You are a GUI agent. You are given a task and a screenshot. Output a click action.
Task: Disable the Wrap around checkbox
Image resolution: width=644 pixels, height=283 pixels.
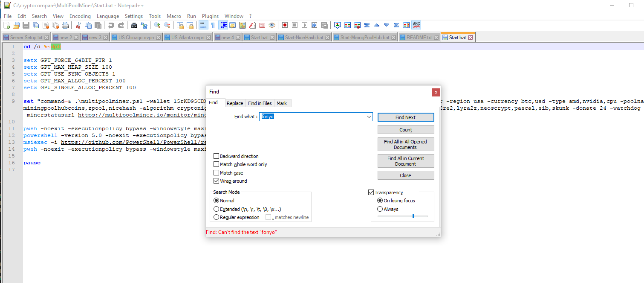tap(217, 181)
